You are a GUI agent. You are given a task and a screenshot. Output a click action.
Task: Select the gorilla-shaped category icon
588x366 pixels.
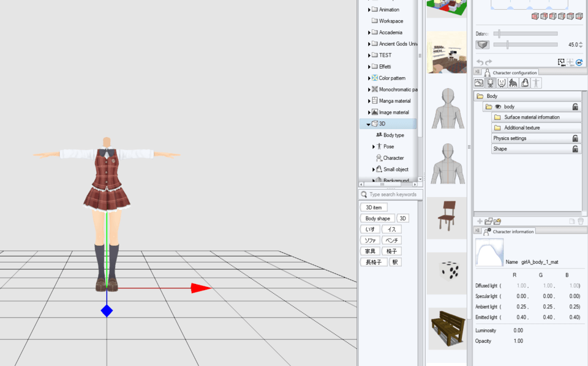click(513, 83)
